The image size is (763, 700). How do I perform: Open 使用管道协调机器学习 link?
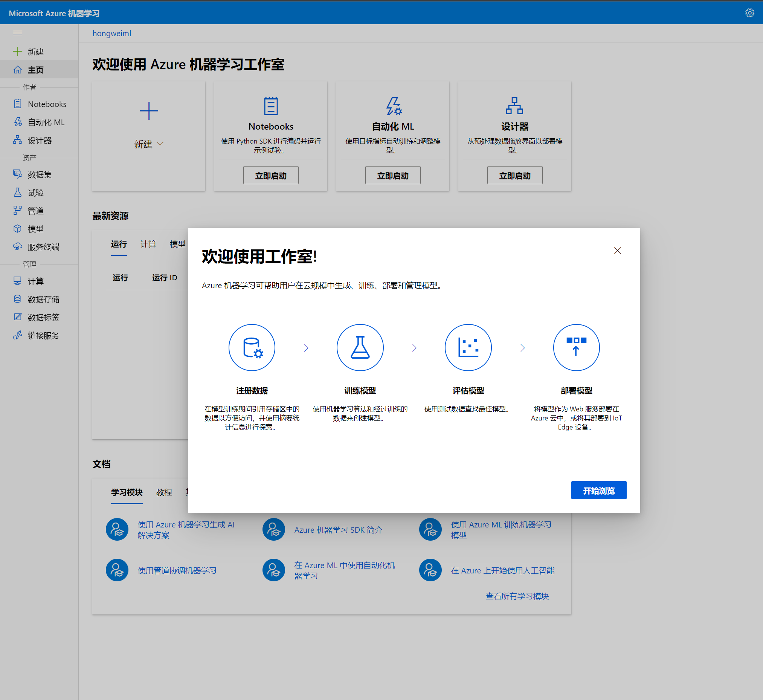click(177, 570)
